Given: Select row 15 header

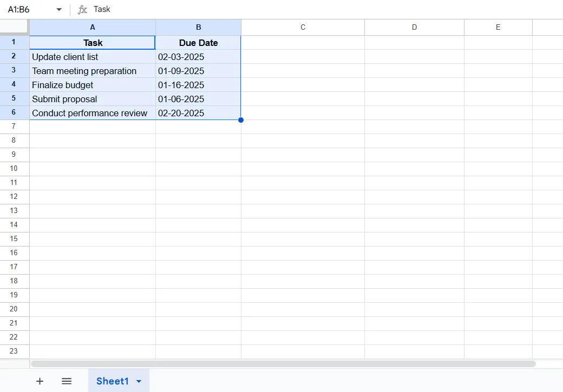Looking at the screenshot, I should [14, 239].
